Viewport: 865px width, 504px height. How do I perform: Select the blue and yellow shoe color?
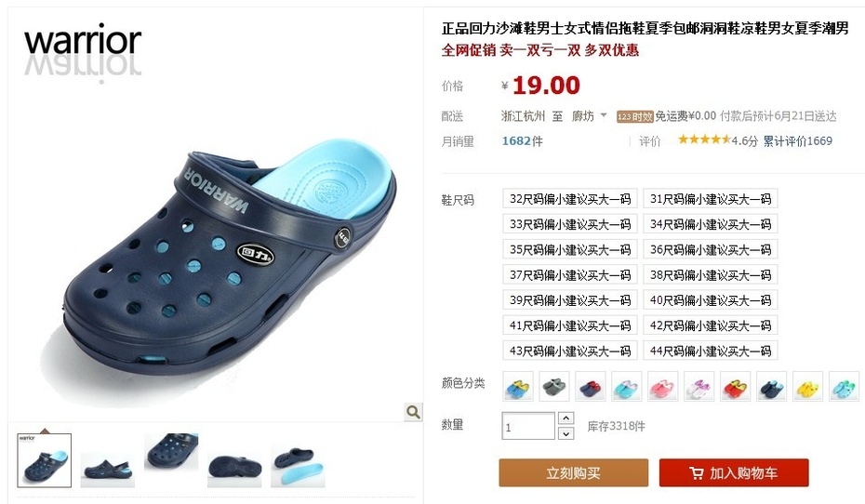point(518,386)
